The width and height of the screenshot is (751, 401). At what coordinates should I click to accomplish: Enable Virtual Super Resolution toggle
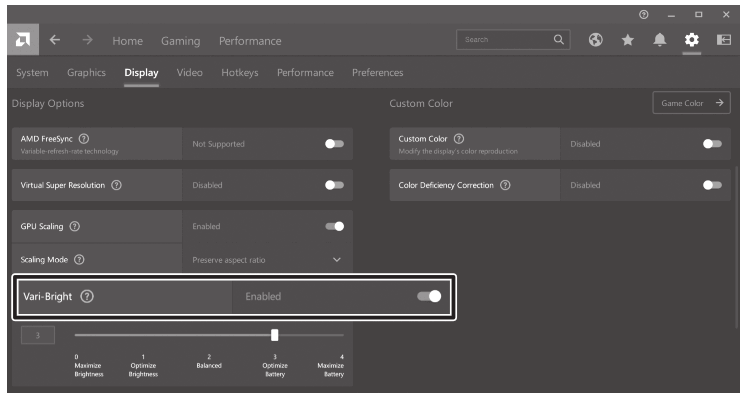(x=334, y=185)
